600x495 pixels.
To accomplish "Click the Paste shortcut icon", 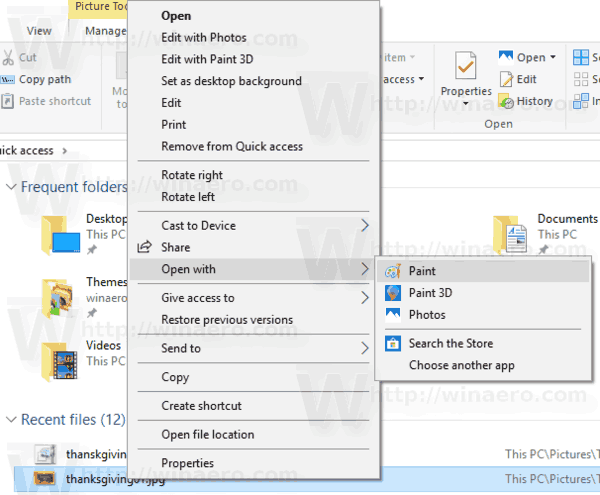I will coord(8,101).
